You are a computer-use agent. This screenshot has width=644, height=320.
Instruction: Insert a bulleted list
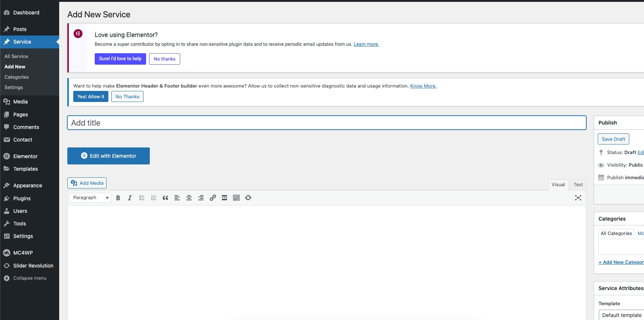142,198
